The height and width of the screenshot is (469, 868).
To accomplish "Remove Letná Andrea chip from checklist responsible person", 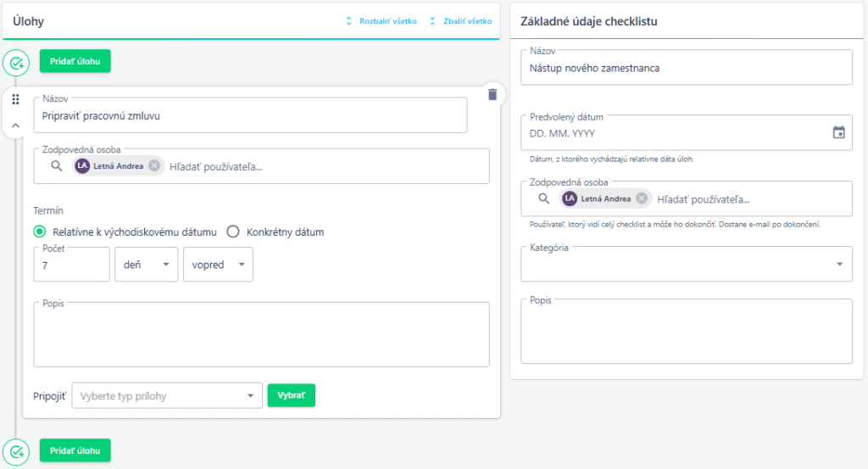I will point(642,198).
